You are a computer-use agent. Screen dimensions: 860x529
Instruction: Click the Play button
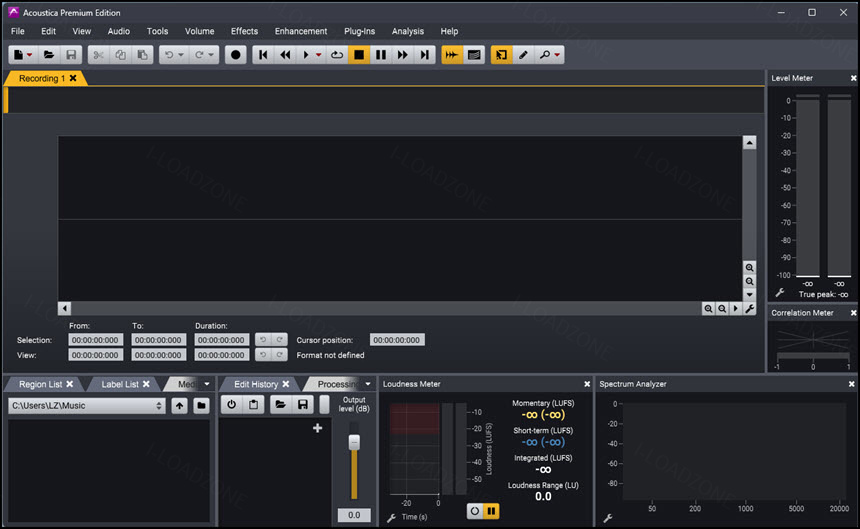coord(305,55)
